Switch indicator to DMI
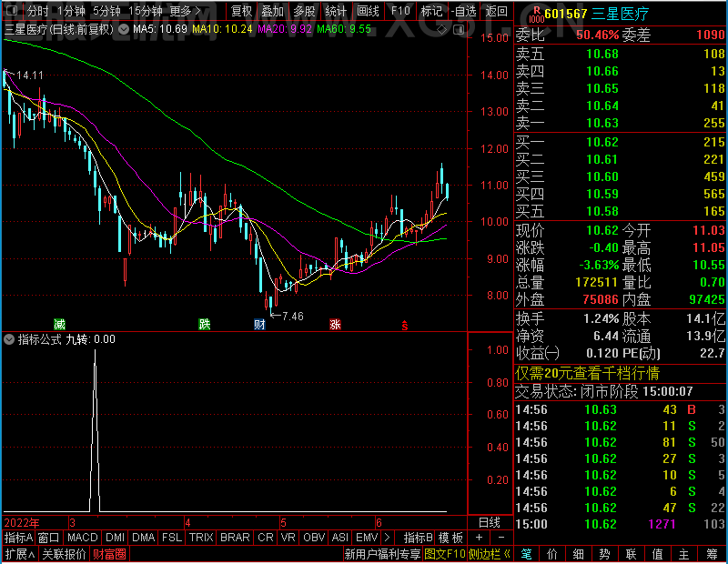Viewport: 728px width, 564px height. click(x=115, y=538)
